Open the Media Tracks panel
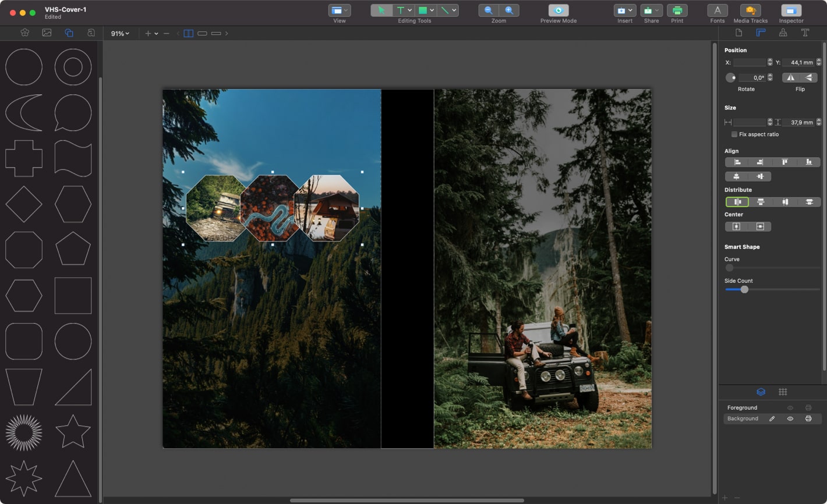This screenshot has height=504, width=827. 750,10
